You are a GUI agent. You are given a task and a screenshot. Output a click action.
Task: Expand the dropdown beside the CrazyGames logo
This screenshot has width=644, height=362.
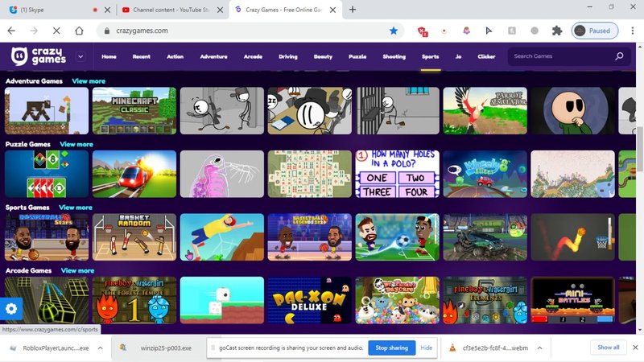click(80, 56)
